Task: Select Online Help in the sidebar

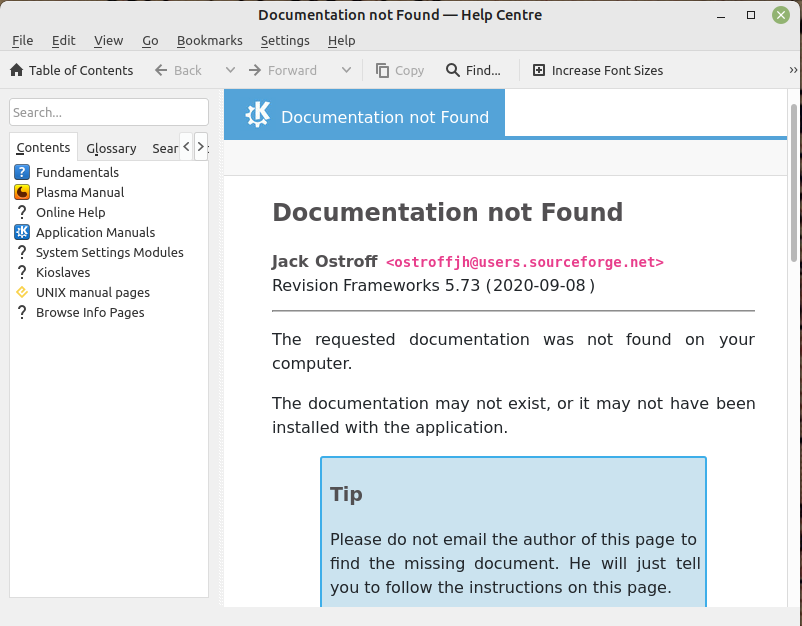Action: (x=69, y=212)
